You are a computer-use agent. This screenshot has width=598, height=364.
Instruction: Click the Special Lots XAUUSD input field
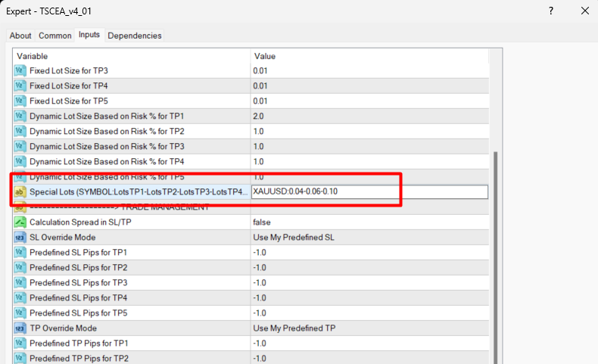pos(369,192)
